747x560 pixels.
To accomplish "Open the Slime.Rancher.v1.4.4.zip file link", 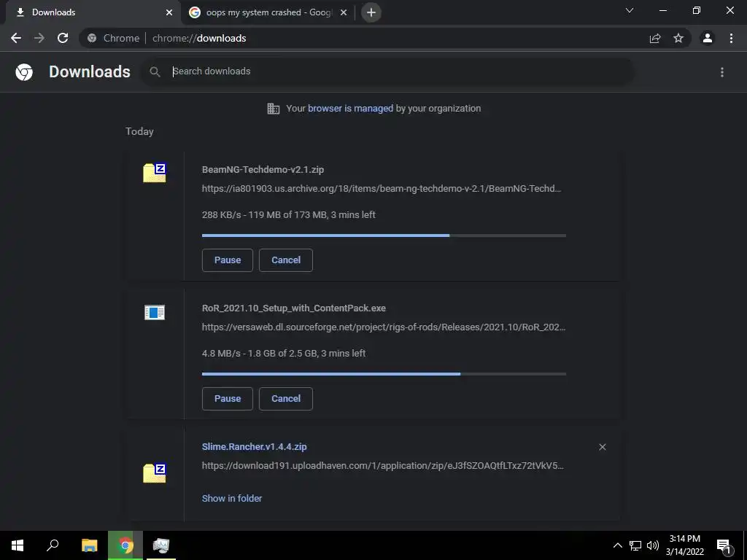I will pyautogui.click(x=254, y=447).
